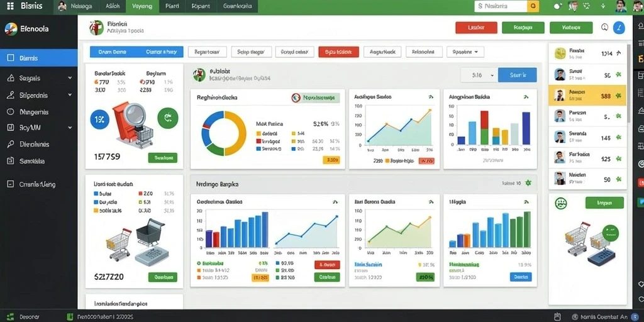The image size is (644, 322).
Task: Click the blue 1% circle badge
Action: coord(99,119)
